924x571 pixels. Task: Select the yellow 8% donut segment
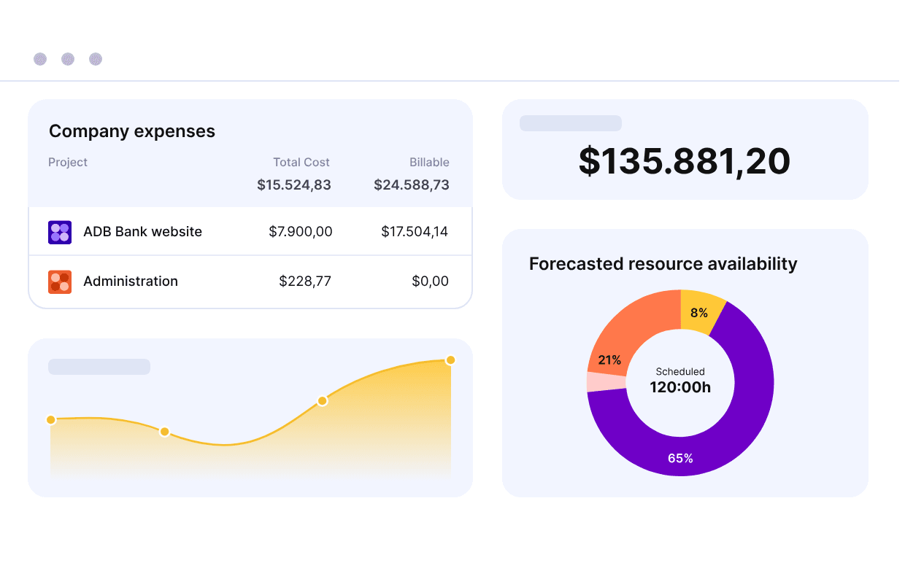coord(698,313)
